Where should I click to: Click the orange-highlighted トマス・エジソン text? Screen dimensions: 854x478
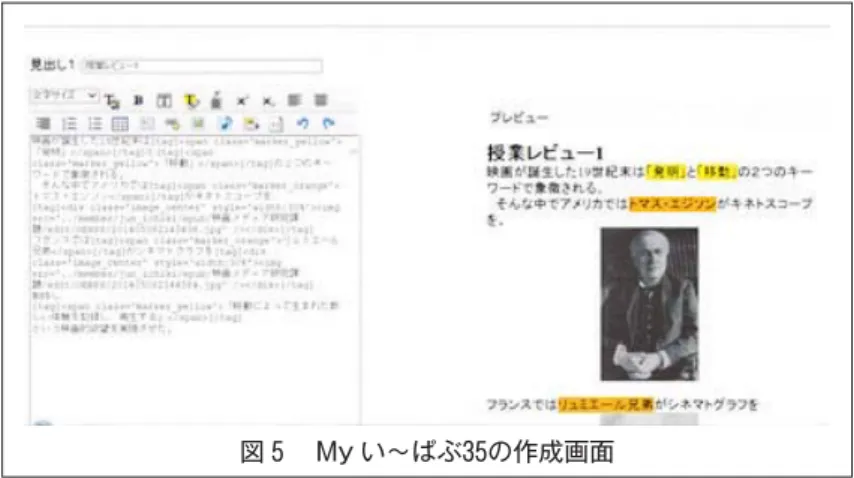672,204
